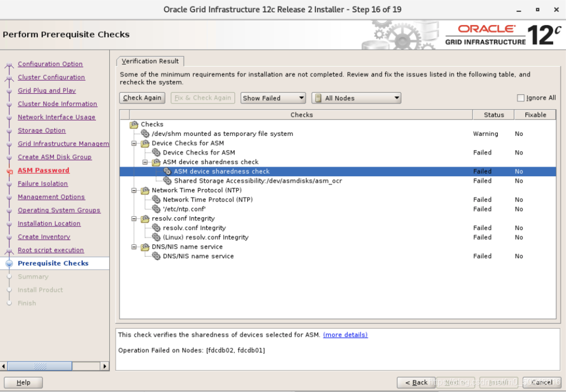Go to Storage Option step
This screenshot has width=566, height=392.
tap(42, 130)
